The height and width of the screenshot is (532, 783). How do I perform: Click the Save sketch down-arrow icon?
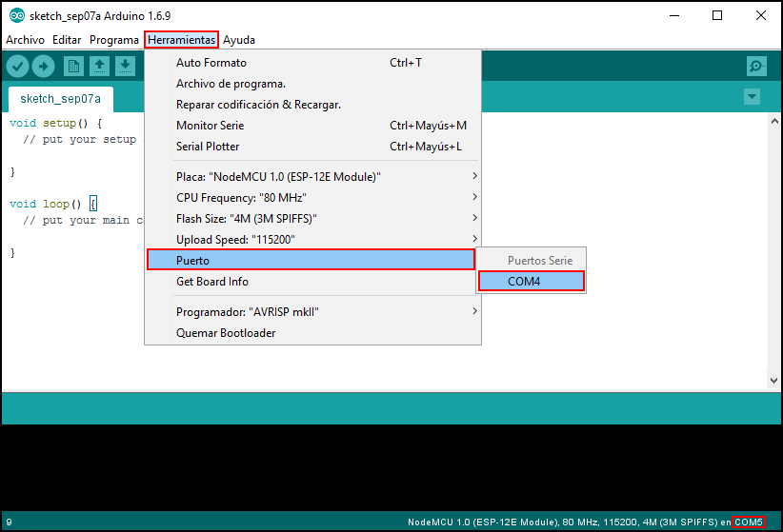pyautogui.click(x=125, y=66)
